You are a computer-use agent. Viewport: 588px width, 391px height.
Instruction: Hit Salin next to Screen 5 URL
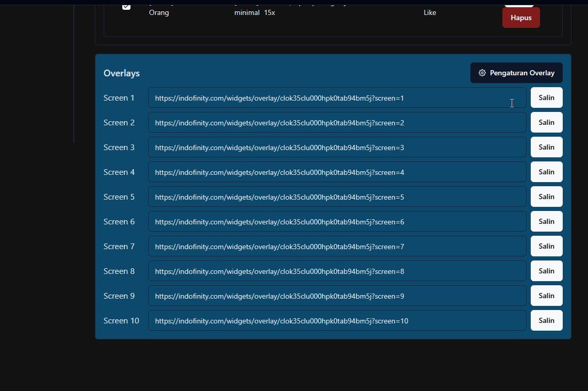(x=546, y=197)
